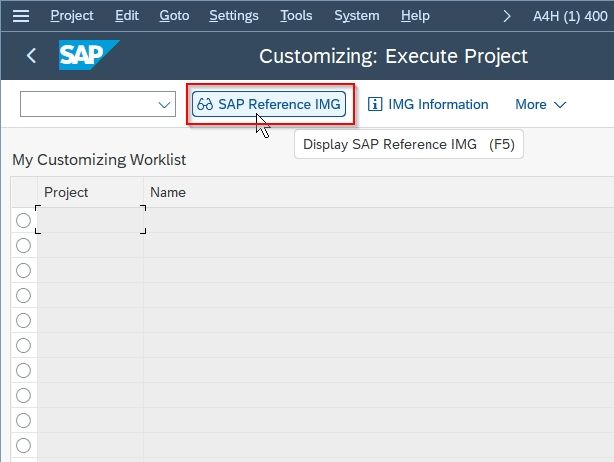This screenshot has height=462, width=614.
Task: Open the Settings menu
Action: (x=234, y=16)
